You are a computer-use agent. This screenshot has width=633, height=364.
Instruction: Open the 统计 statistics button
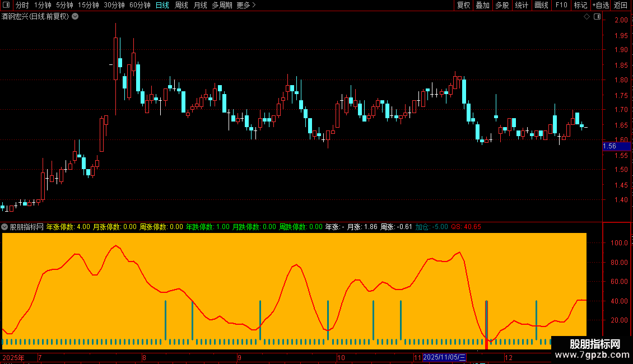pyautogui.click(x=522, y=5)
